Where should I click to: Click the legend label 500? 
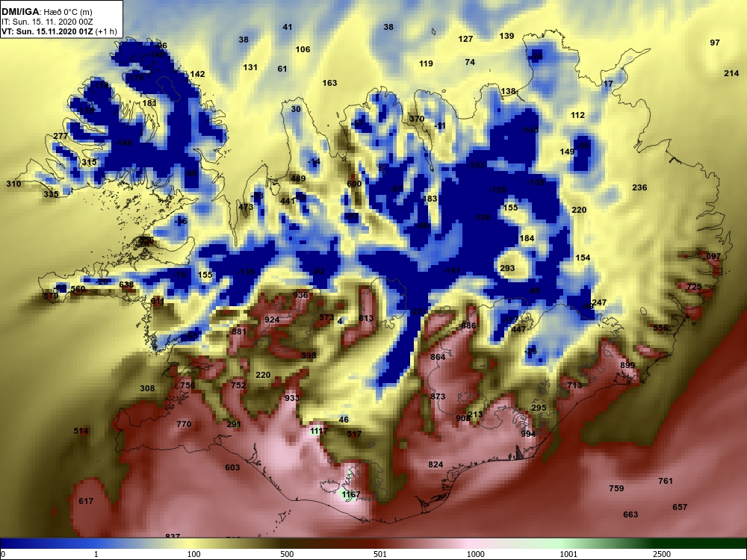tap(287, 554)
